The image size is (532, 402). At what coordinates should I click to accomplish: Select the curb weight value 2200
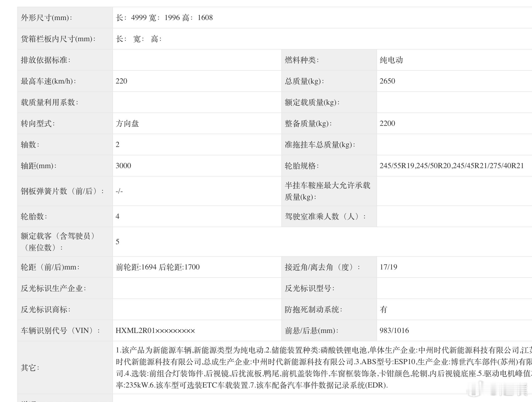point(387,123)
